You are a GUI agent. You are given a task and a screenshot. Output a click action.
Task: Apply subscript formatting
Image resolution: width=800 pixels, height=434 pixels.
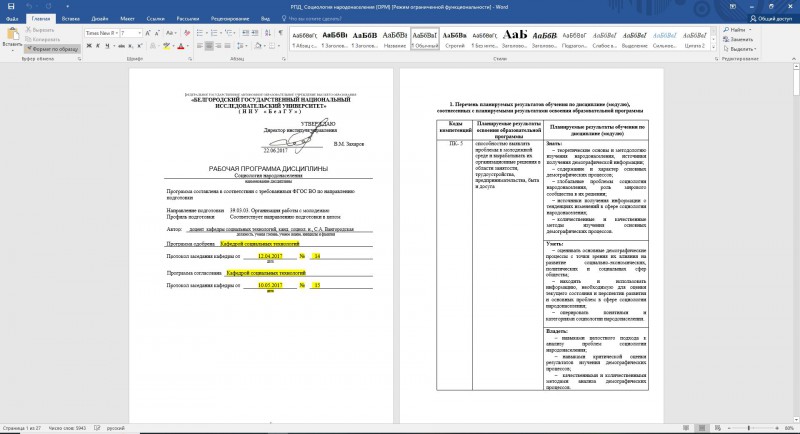pyautogui.click(x=131, y=46)
